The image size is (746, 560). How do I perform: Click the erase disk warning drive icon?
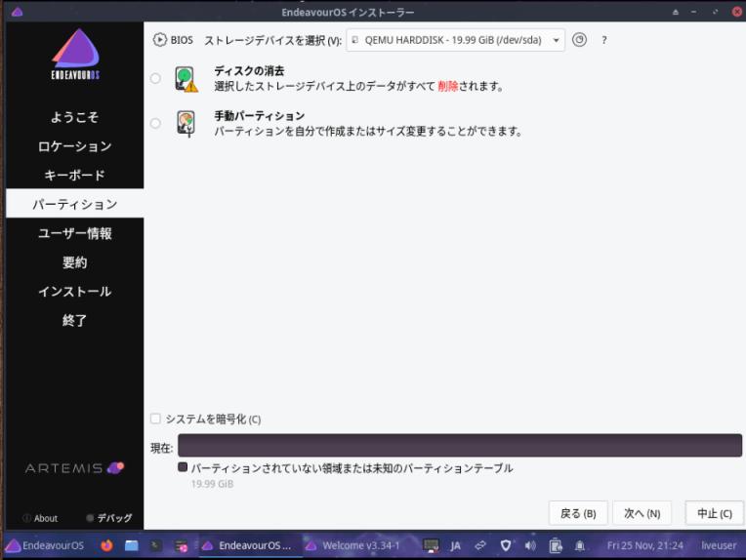click(186, 79)
